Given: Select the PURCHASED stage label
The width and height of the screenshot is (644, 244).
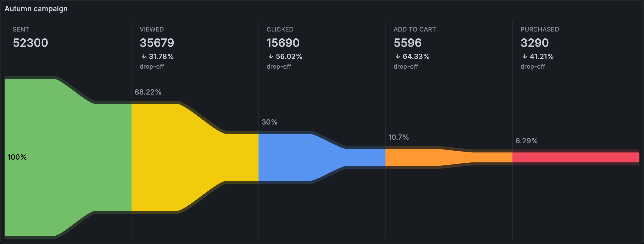Looking at the screenshot, I should click(540, 29).
